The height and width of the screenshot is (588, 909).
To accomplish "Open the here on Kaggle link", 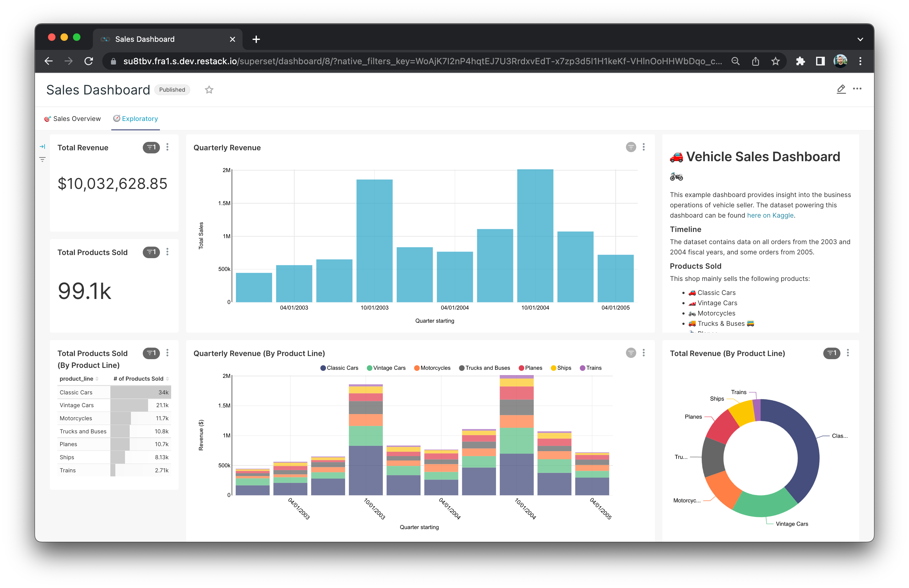I will pos(770,215).
